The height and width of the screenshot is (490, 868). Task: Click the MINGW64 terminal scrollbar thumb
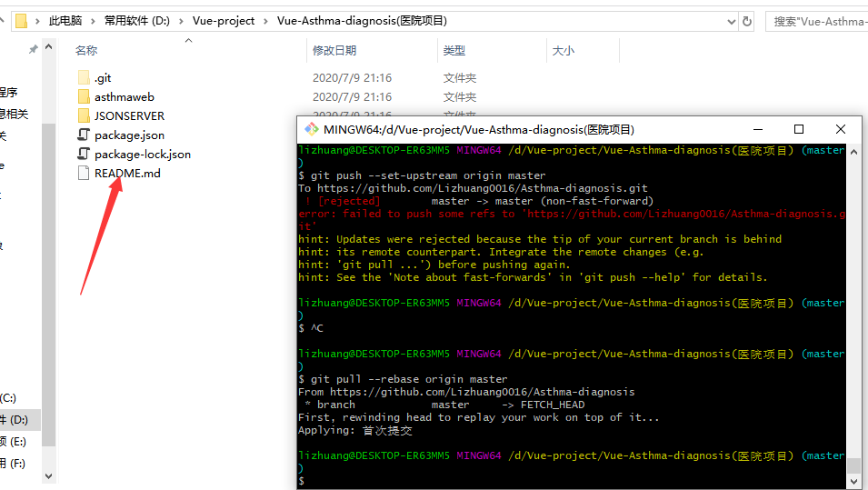coord(853,465)
